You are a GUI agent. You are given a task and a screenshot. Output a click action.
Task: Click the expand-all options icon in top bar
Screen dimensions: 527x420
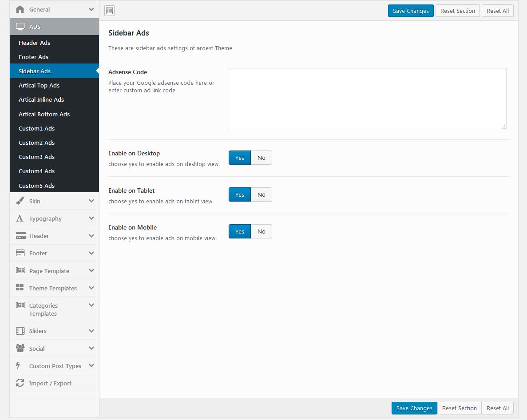109,11
